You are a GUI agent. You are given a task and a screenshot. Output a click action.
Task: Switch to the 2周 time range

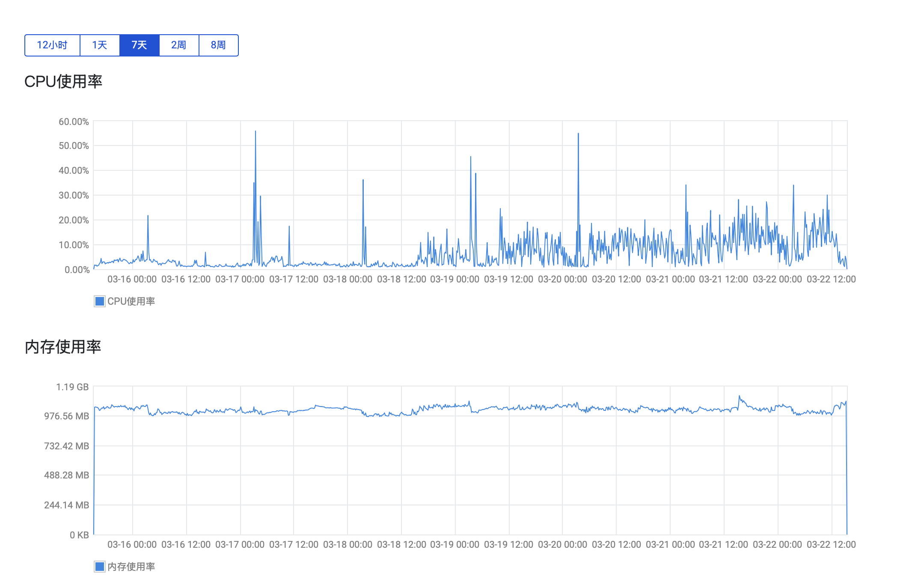point(179,45)
